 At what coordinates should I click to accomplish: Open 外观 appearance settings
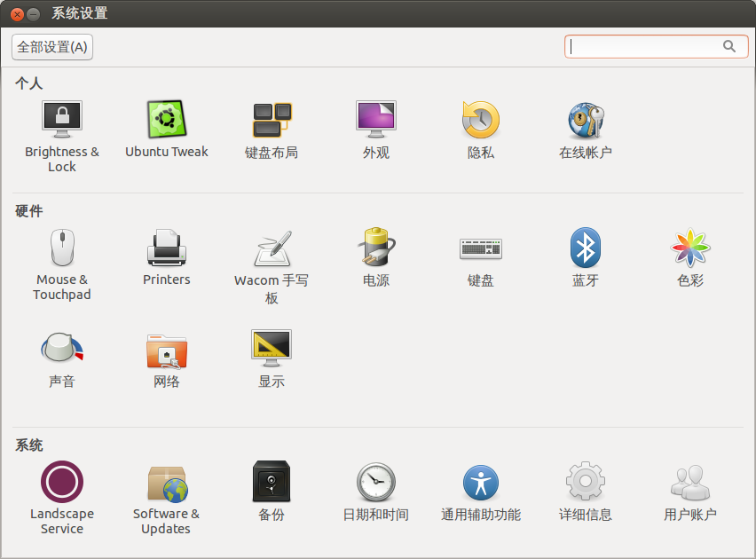[x=376, y=130]
